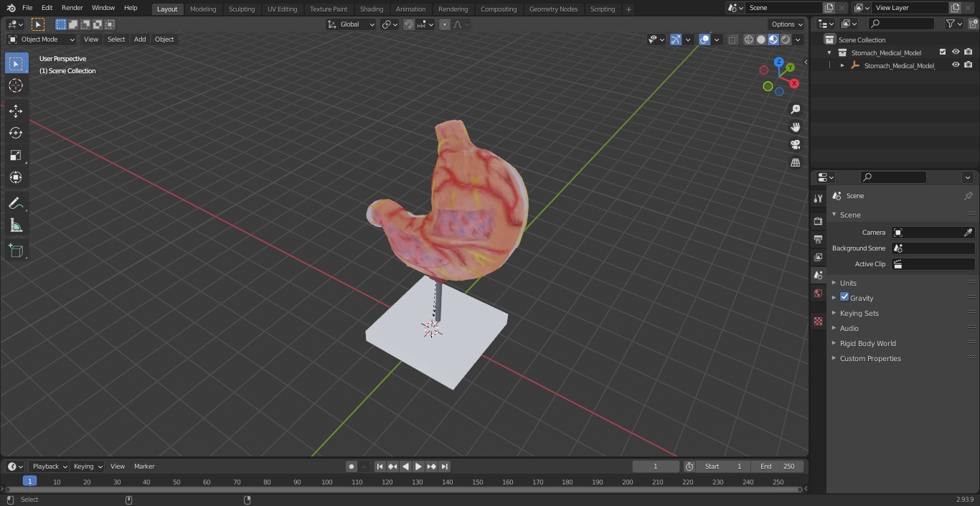Switch to the Shading workspace tab
The height and width of the screenshot is (506, 980).
coord(372,9)
